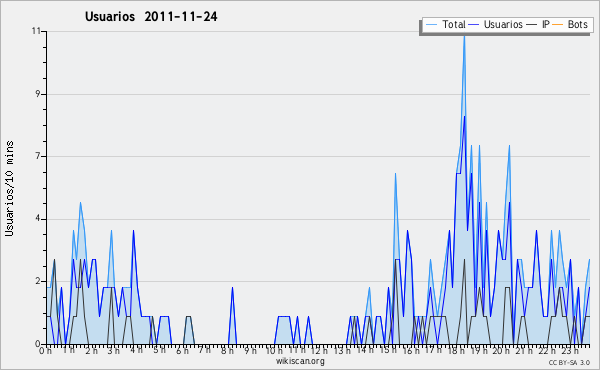Click the chart title Usuarios 2011-11-24
The width and height of the screenshot is (600, 370).
151,17
